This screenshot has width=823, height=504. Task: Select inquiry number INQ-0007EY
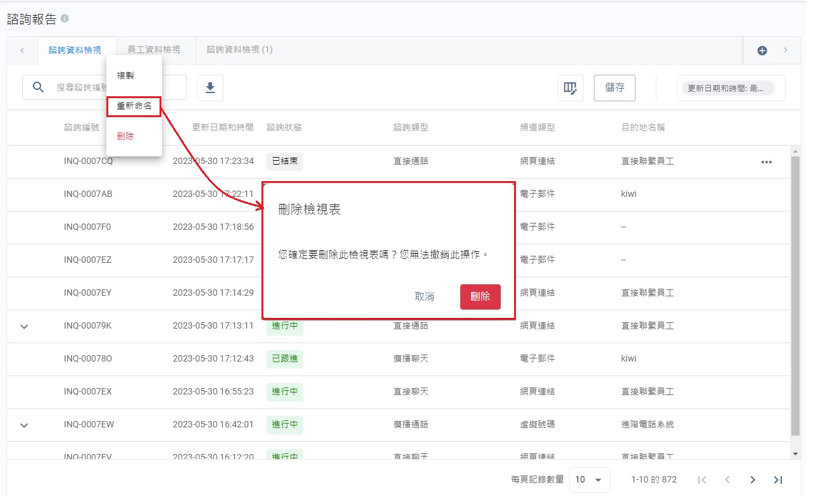[x=88, y=293]
